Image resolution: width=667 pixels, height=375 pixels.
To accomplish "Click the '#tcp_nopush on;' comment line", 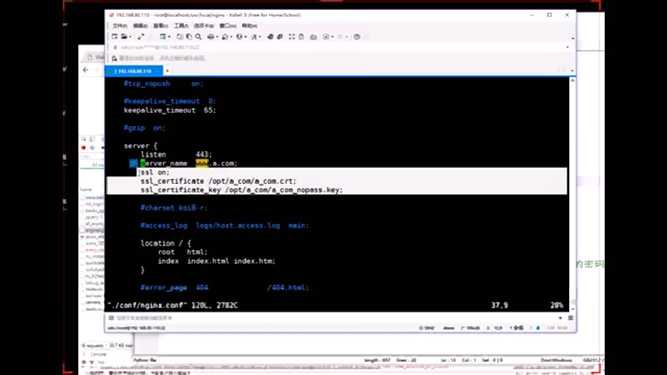I will coord(163,84).
